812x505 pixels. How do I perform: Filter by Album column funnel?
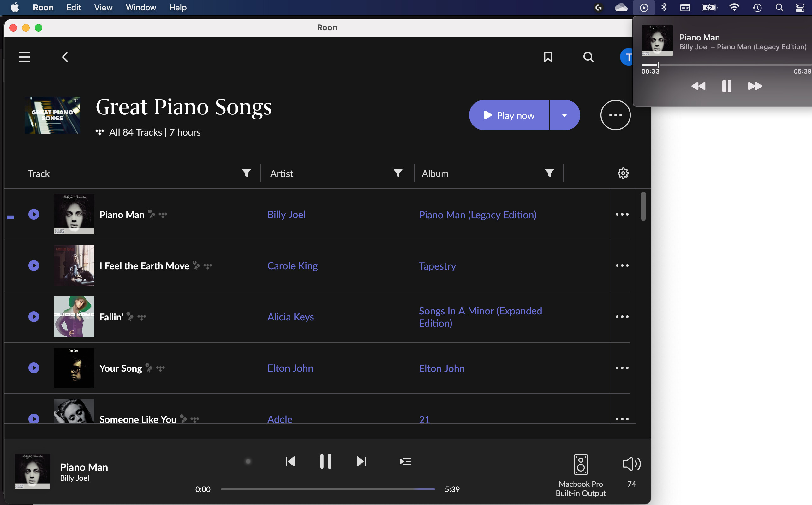pos(549,173)
